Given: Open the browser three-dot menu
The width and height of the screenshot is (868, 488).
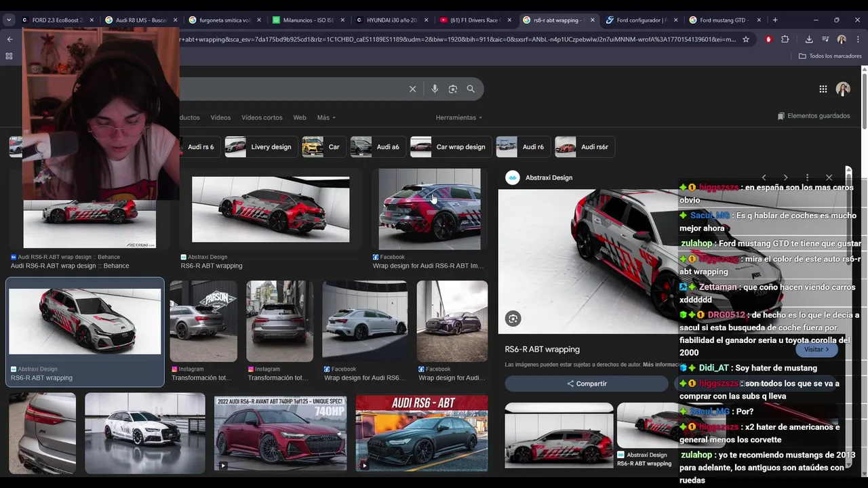Looking at the screenshot, I should pyautogui.click(x=858, y=39).
